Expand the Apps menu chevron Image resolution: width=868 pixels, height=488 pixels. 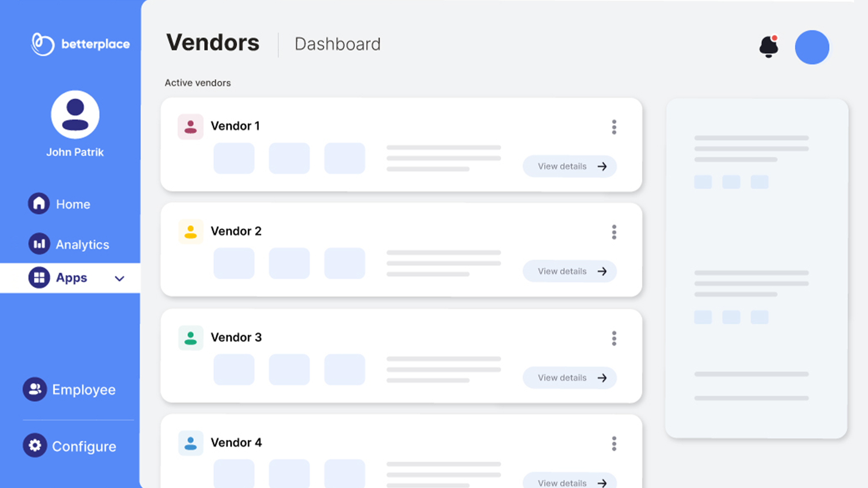(119, 279)
